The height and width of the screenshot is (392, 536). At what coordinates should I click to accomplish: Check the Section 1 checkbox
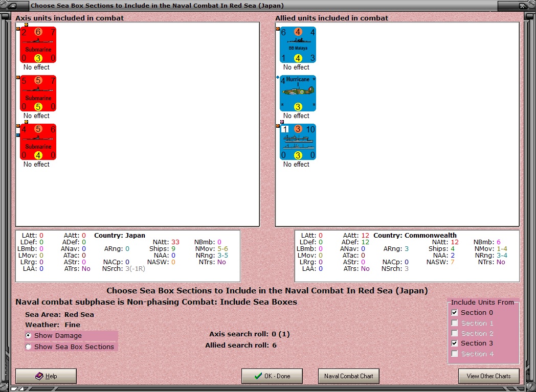[454, 322]
